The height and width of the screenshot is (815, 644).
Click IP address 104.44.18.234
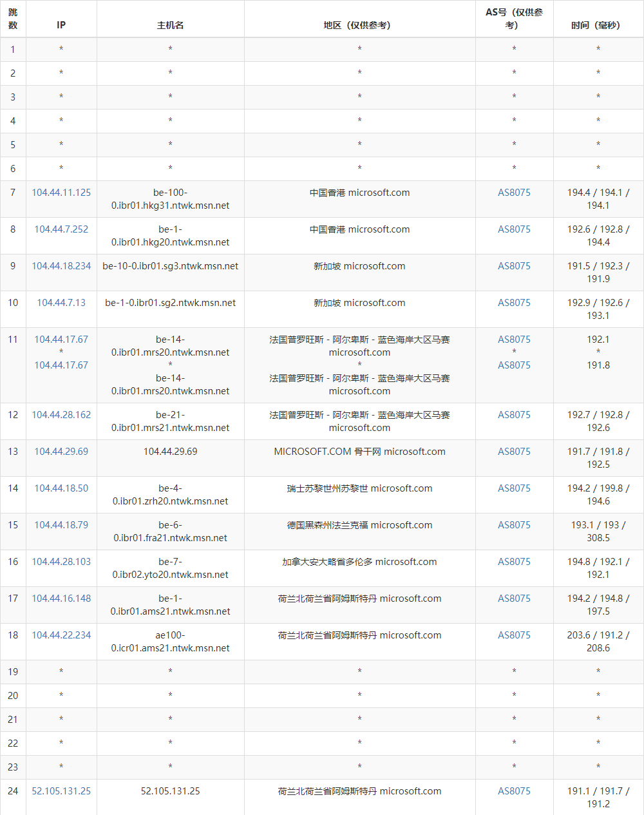61,266
